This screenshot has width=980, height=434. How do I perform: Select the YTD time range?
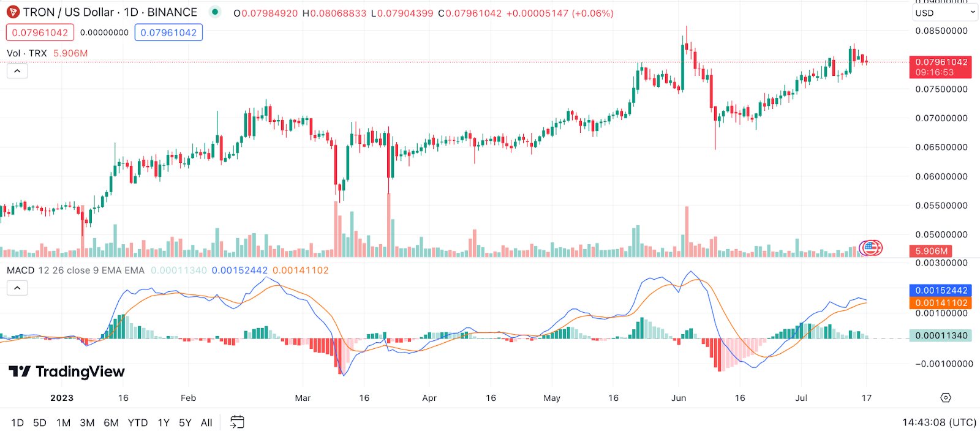[x=138, y=422]
